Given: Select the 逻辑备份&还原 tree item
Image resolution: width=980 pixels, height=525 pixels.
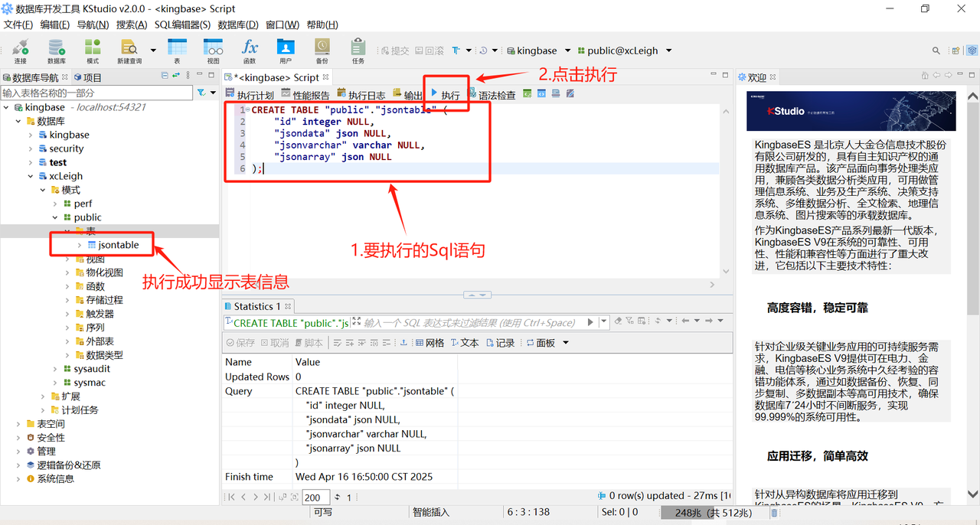Looking at the screenshot, I should pyautogui.click(x=64, y=465).
